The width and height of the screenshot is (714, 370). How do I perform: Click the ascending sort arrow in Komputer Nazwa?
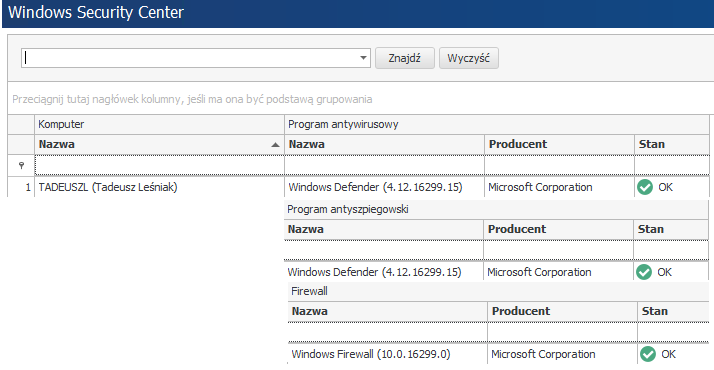275,145
